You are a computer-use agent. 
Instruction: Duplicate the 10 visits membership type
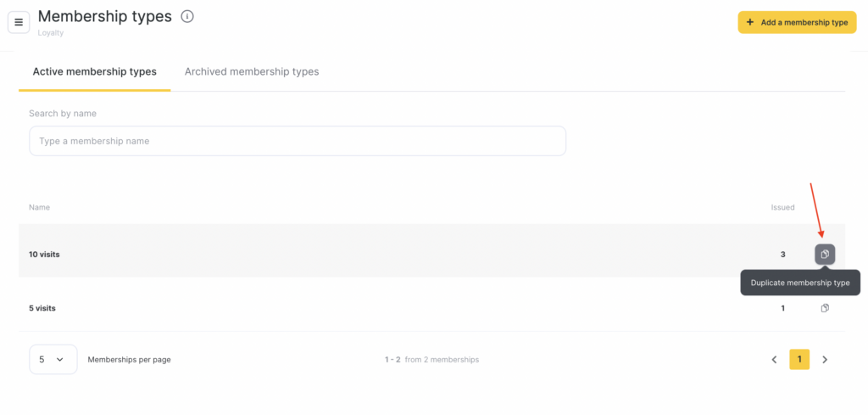click(x=825, y=254)
